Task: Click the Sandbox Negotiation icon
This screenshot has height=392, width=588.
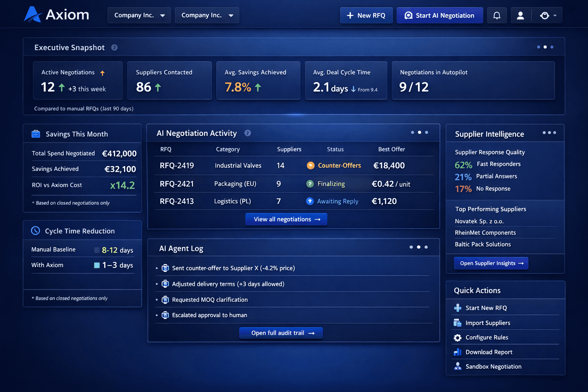Action: pos(457,366)
